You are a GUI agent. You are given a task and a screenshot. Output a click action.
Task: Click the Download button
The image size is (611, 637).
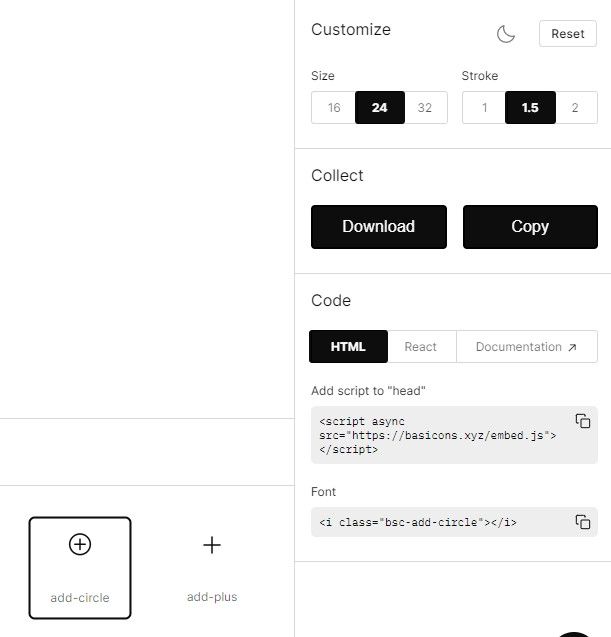point(379,227)
